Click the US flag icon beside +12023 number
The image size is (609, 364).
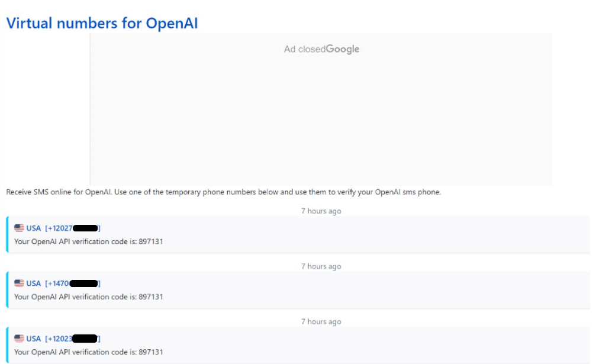19,339
